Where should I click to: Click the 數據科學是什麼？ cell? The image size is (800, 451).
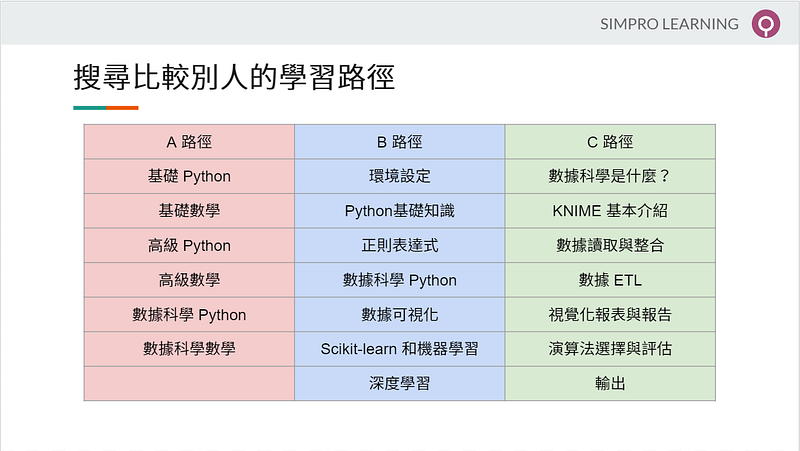tap(610, 176)
